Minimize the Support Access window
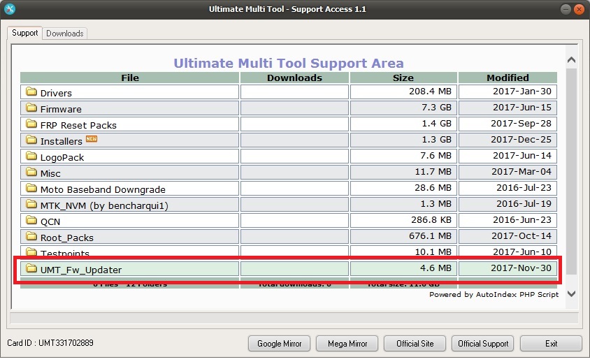590x364 pixels. tap(566, 9)
